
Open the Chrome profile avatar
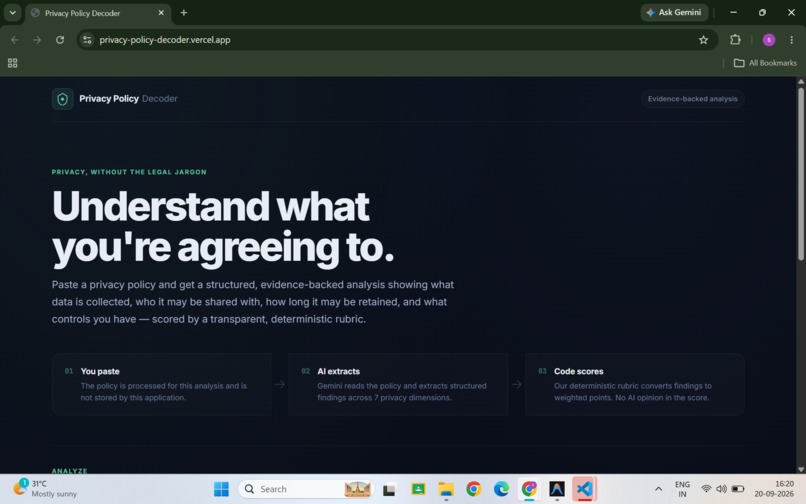click(768, 40)
